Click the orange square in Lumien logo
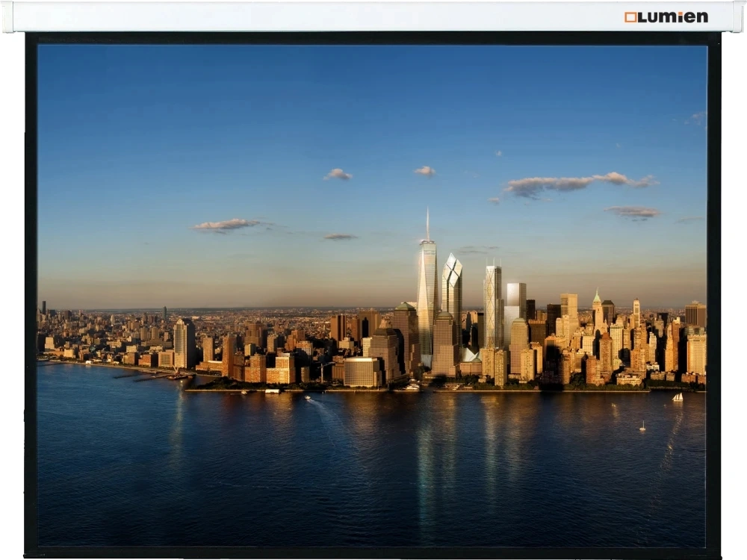The width and height of the screenshot is (747, 560). pyautogui.click(x=630, y=16)
